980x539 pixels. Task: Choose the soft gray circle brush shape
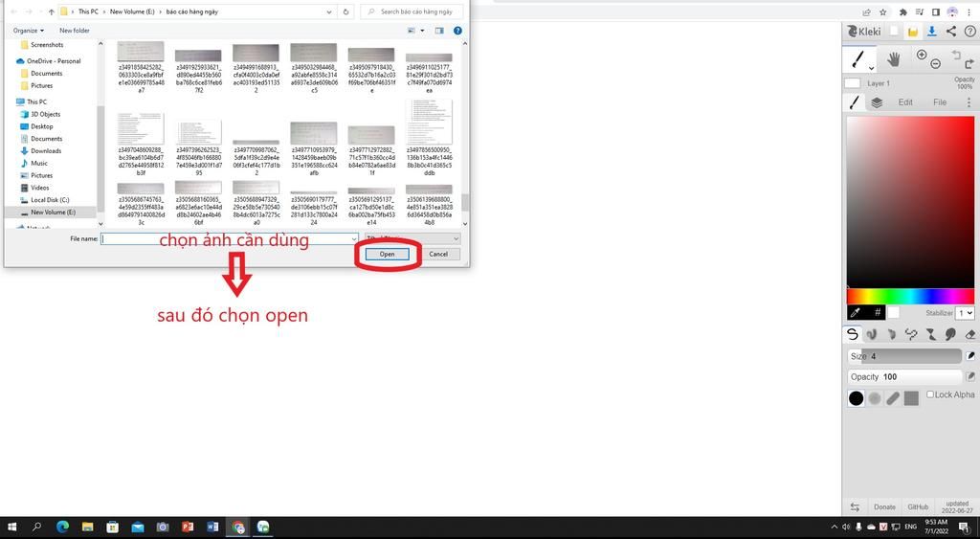pyautogui.click(x=875, y=398)
